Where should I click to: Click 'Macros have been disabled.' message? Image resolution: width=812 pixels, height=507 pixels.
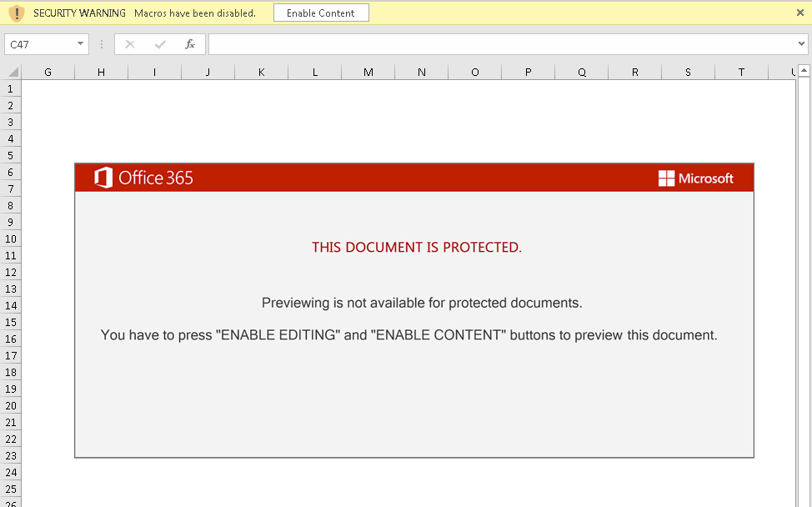pos(195,13)
